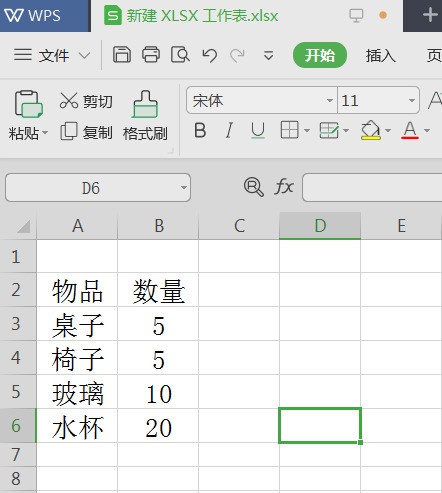Select the format painter brush

(x=145, y=104)
